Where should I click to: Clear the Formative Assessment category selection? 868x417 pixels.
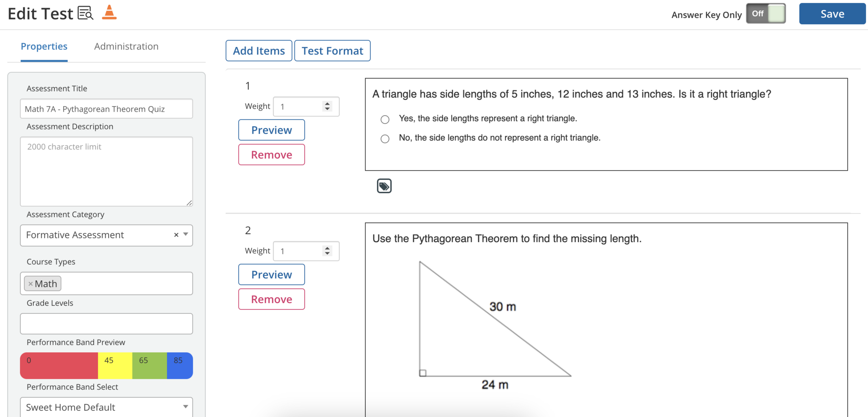click(176, 235)
